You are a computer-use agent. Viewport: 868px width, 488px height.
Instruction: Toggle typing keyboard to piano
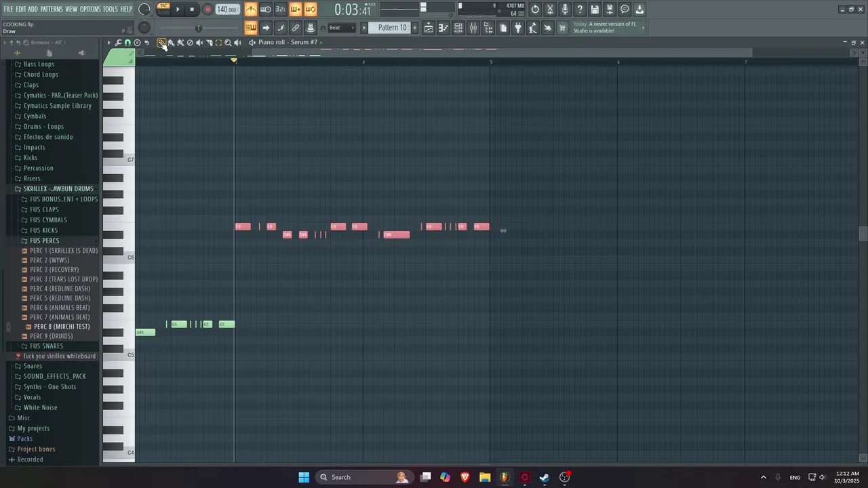pos(251,28)
